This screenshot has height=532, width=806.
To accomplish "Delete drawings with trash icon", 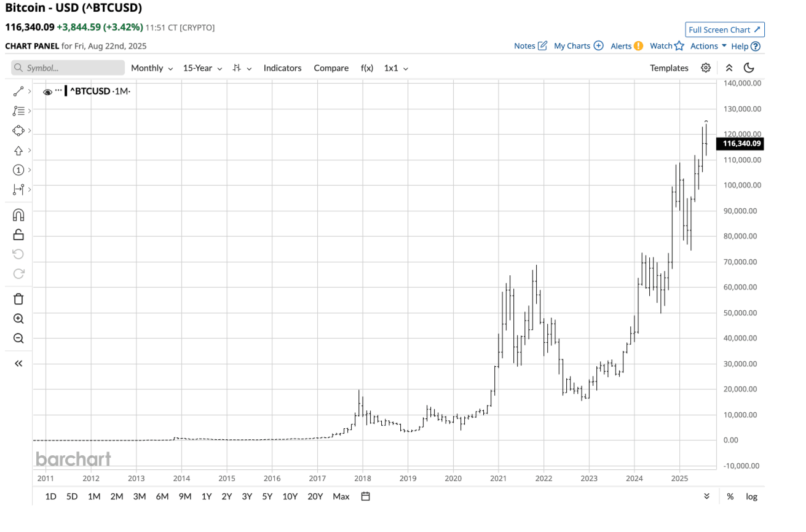I will click(18, 299).
